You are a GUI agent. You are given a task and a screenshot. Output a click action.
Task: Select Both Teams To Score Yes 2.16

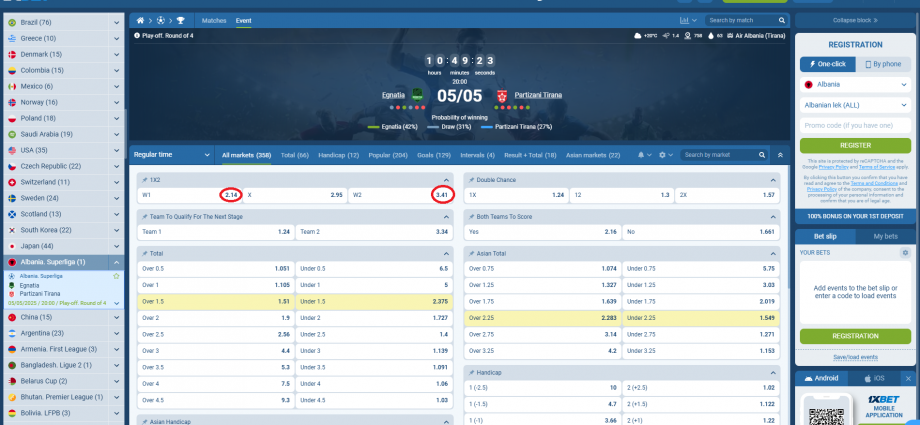(543, 232)
